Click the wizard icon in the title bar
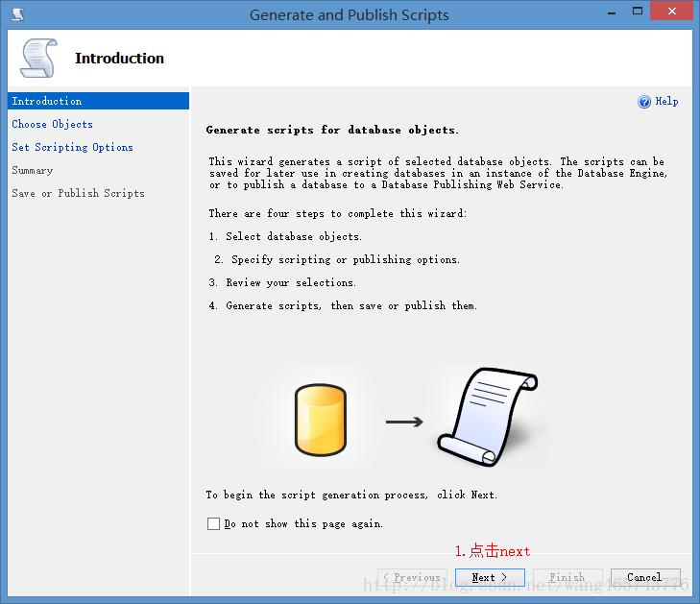Image resolution: width=700 pixels, height=604 pixels. [x=18, y=14]
